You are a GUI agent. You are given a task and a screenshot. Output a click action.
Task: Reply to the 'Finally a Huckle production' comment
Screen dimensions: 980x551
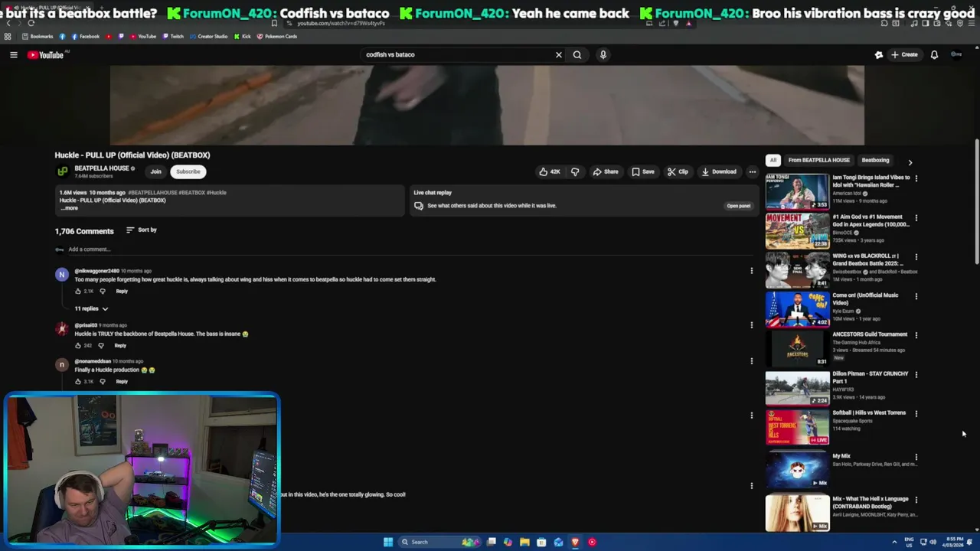coord(122,381)
